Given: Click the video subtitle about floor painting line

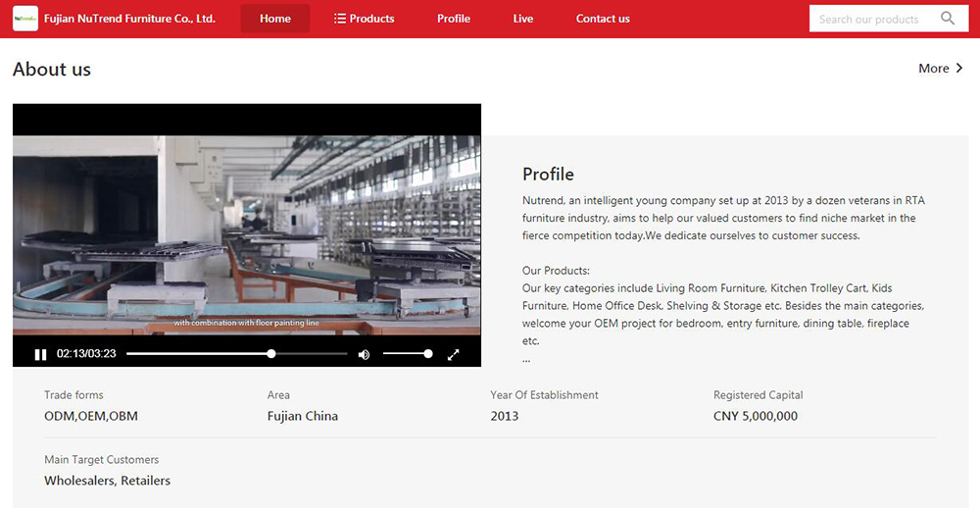Looking at the screenshot, I should tap(246, 323).
